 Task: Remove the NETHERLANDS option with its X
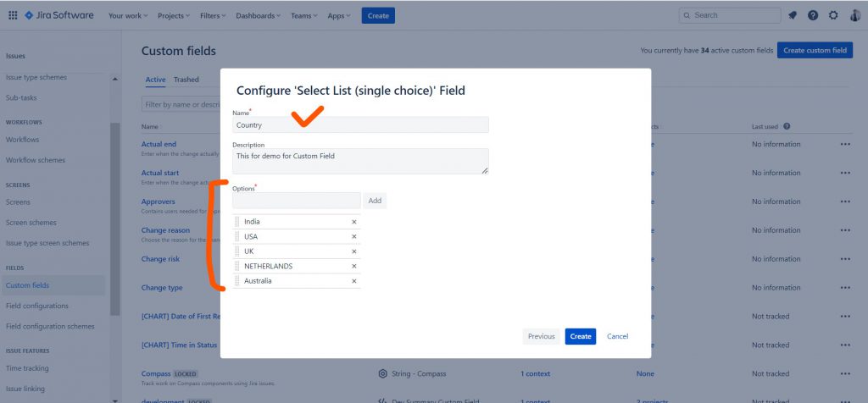(354, 267)
